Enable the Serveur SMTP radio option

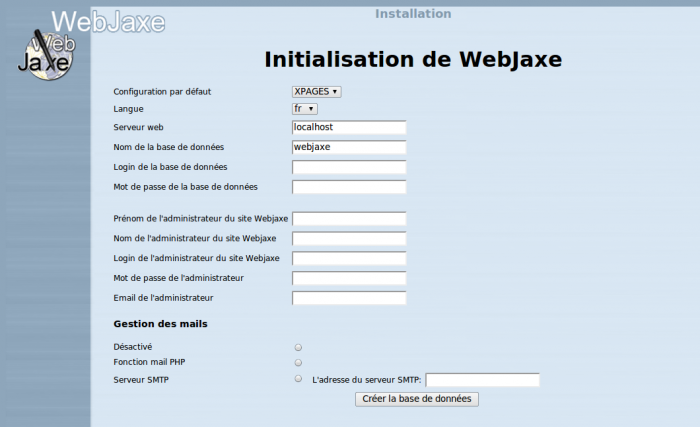point(298,379)
